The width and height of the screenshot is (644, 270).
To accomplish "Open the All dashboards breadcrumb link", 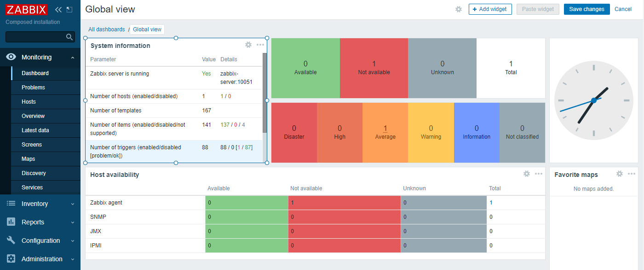I will (x=106, y=29).
